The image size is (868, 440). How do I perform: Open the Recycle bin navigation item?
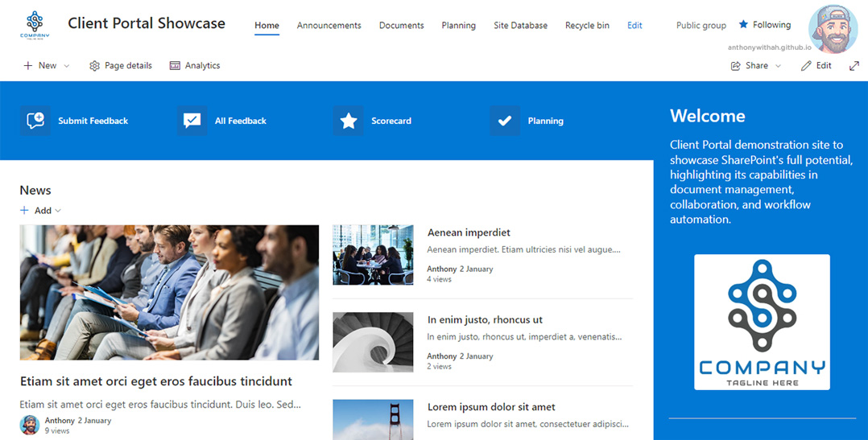587,26
